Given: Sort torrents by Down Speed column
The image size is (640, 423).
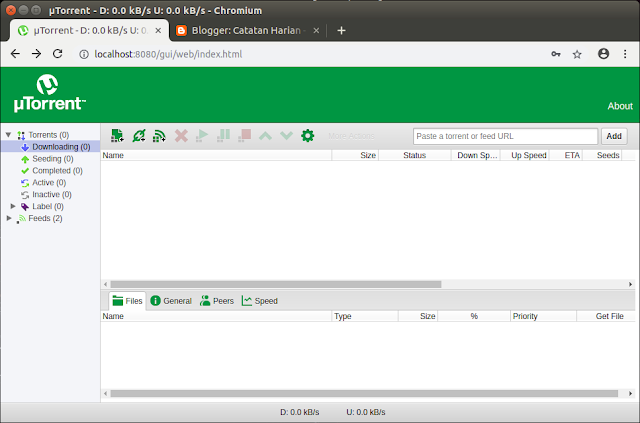Looking at the screenshot, I should tap(476, 155).
